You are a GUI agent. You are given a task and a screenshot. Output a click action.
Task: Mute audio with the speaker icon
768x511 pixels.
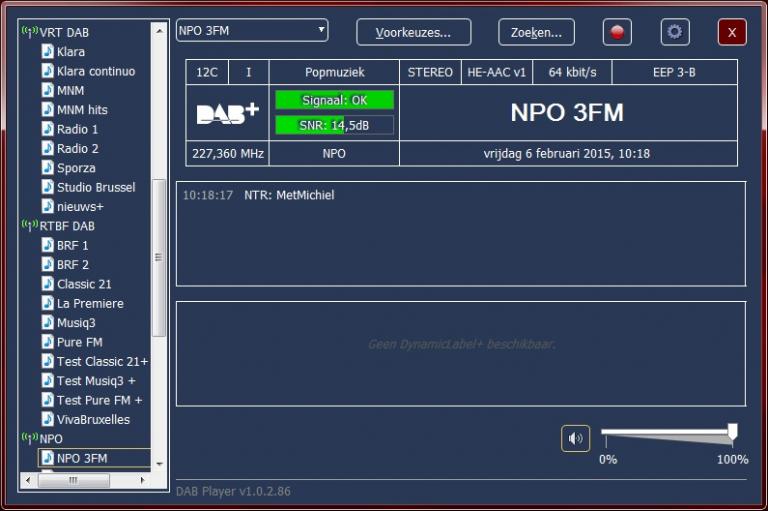point(575,438)
